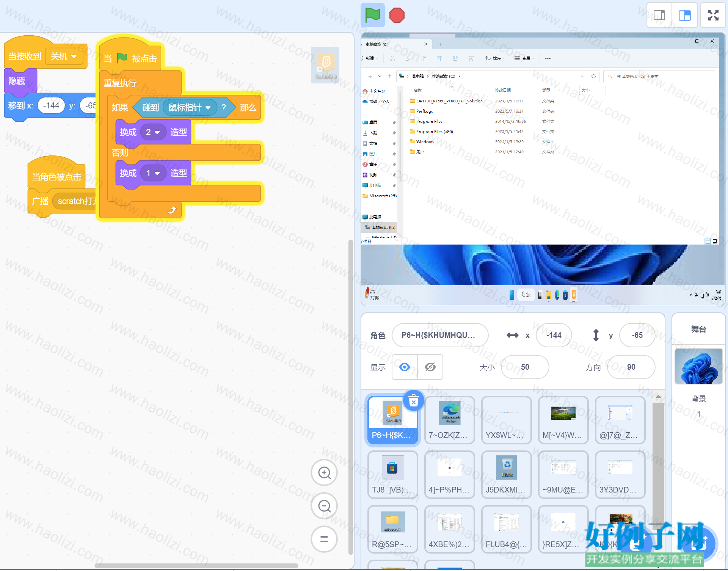
Task: Select the FLUB4@{ sprite
Action: point(507,529)
